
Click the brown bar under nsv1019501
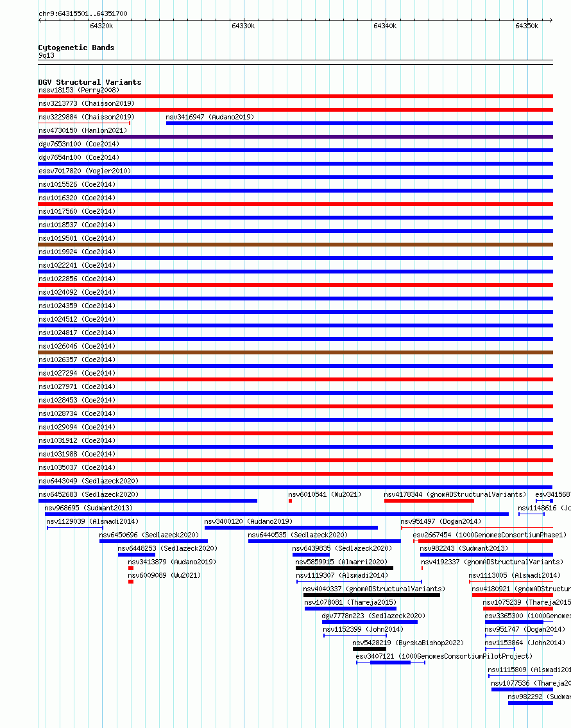pyautogui.click(x=296, y=245)
